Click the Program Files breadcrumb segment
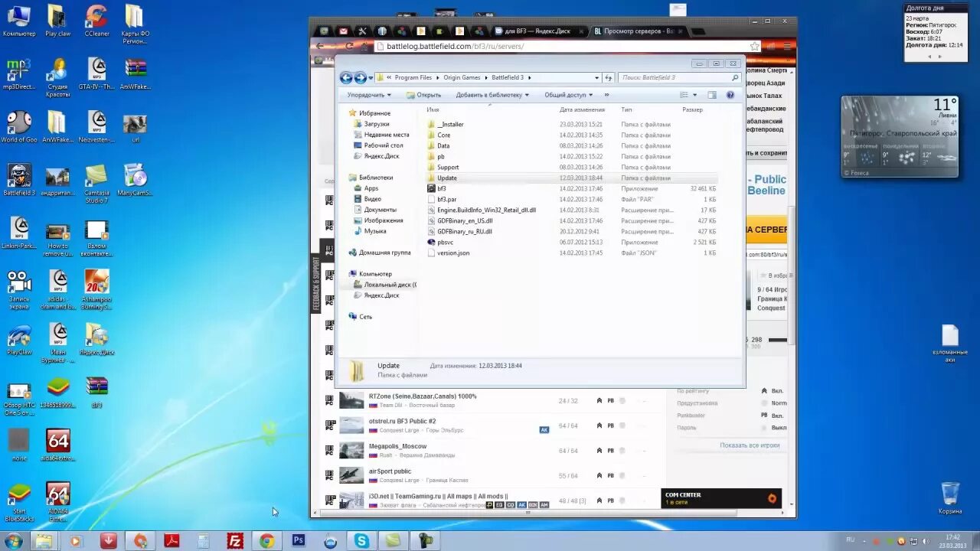 pos(413,77)
